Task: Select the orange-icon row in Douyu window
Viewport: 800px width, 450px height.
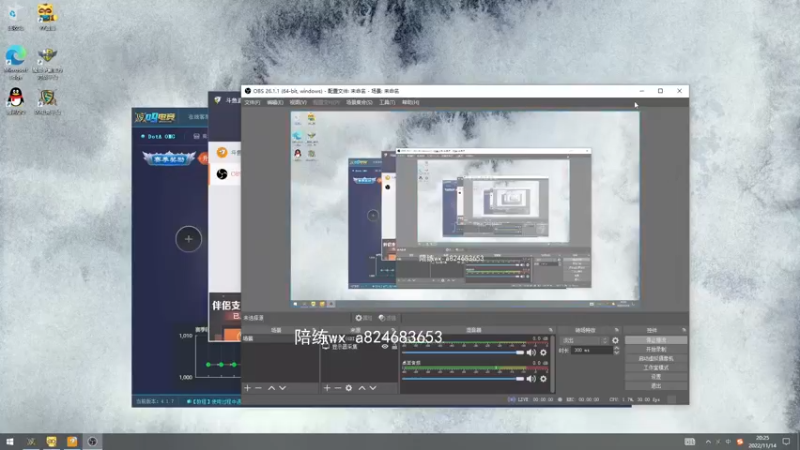Action: pyautogui.click(x=225, y=152)
